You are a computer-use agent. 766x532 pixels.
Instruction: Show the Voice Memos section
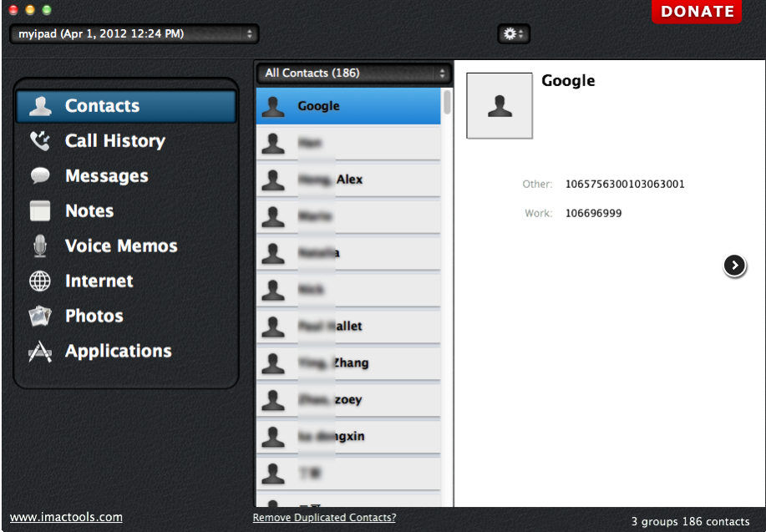click(126, 246)
